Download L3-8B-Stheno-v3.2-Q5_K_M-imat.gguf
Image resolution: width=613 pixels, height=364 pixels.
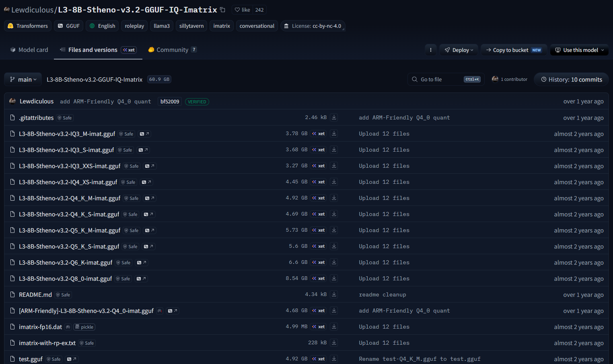(x=334, y=230)
